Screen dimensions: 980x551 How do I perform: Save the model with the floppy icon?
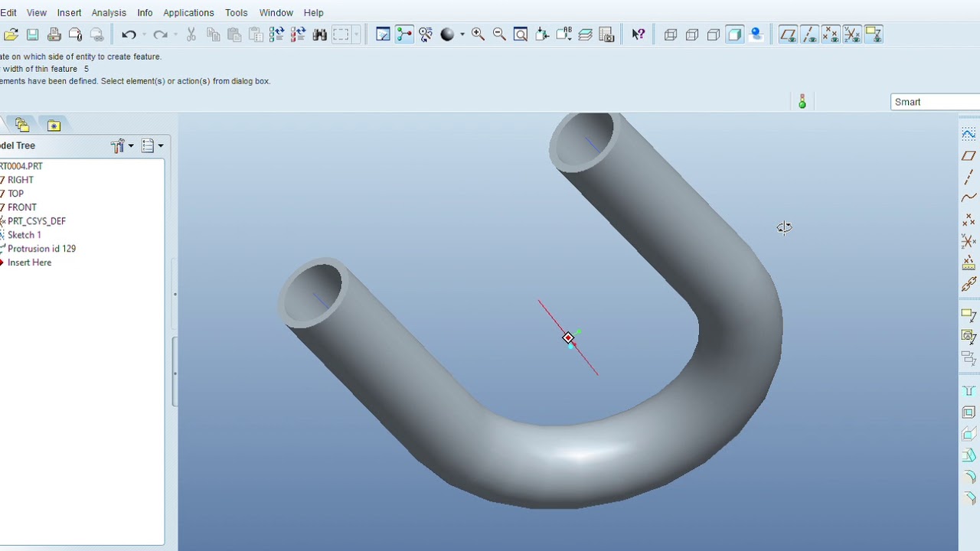[32, 34]
